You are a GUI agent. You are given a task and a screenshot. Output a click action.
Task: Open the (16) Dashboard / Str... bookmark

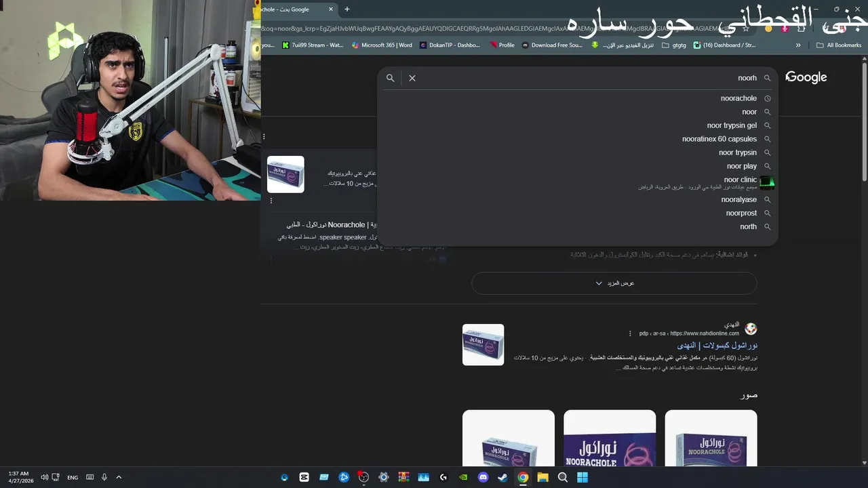[724, 45]
